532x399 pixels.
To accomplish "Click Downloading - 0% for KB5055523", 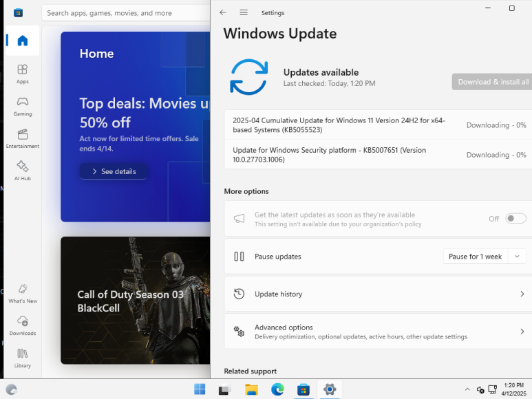I will tap(496, 125).
